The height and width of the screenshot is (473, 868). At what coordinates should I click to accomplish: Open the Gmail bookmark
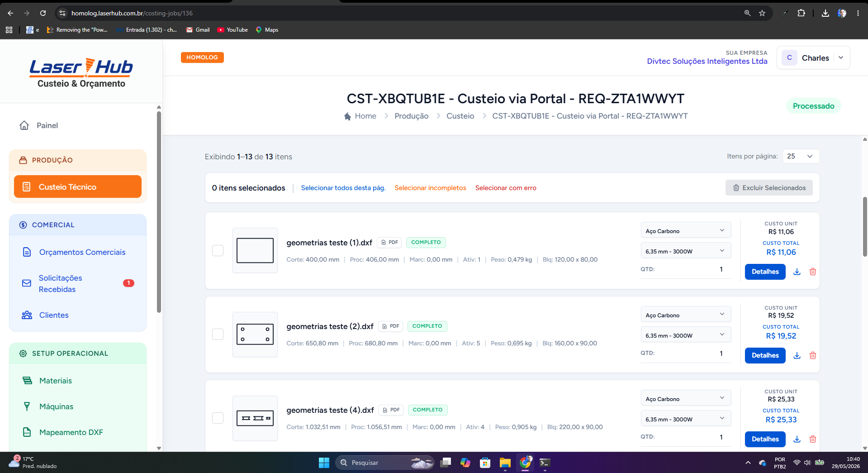click(x=198, y=30)
